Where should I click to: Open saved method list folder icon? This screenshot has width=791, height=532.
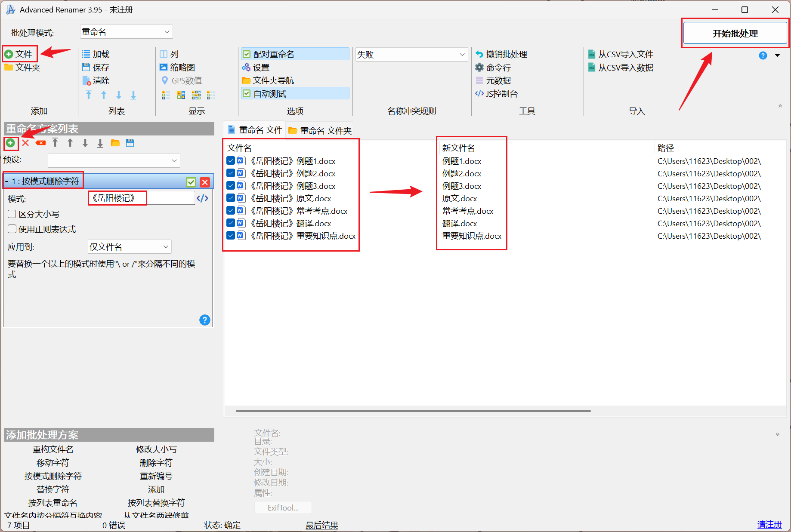click(115, 143)
